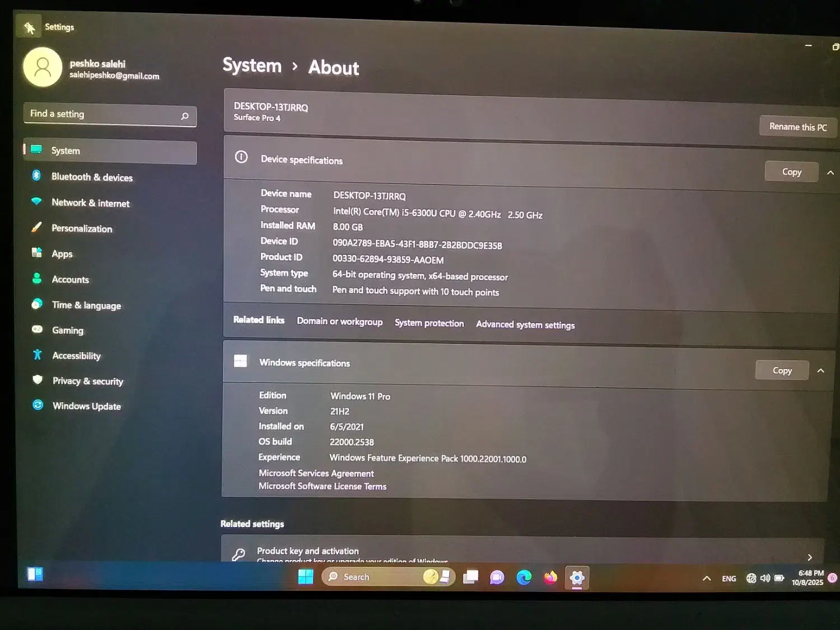The height and width of the screenshot is (630, 840).
Task: Click the email salehipeshko@gmail.com
Action: (x=114, y=76)
